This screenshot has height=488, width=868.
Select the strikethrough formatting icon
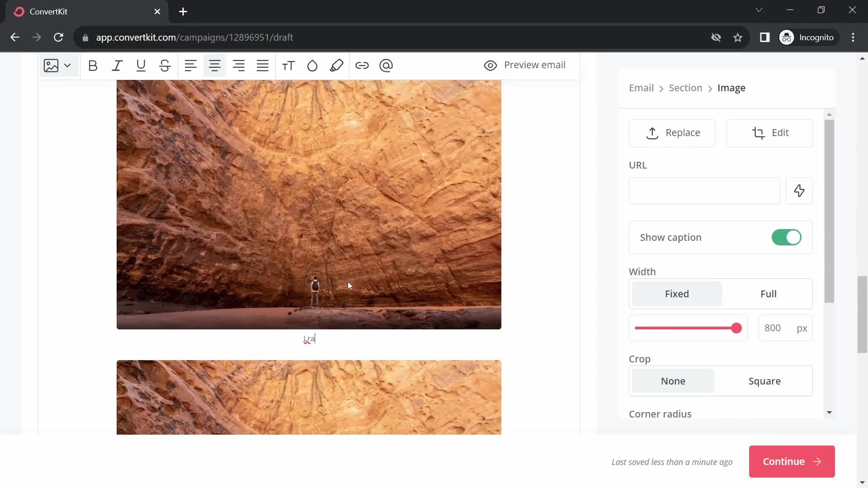pos(165,66)
